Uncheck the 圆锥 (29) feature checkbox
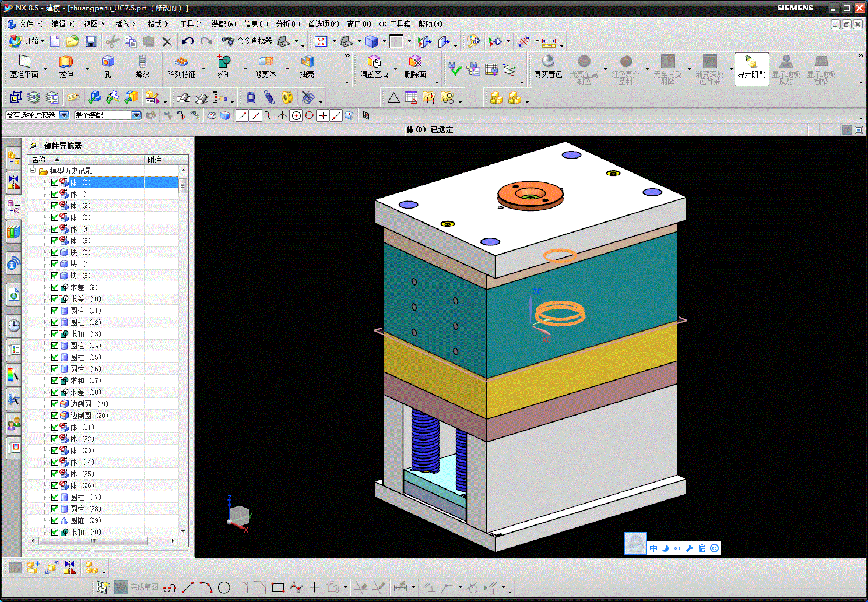 pyautogui.click(x=55, y=520)
